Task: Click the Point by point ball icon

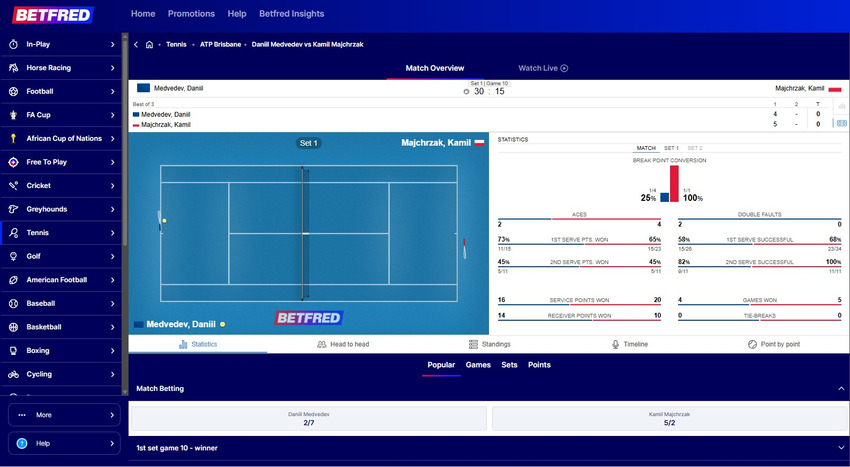Action: click(752, 344)
